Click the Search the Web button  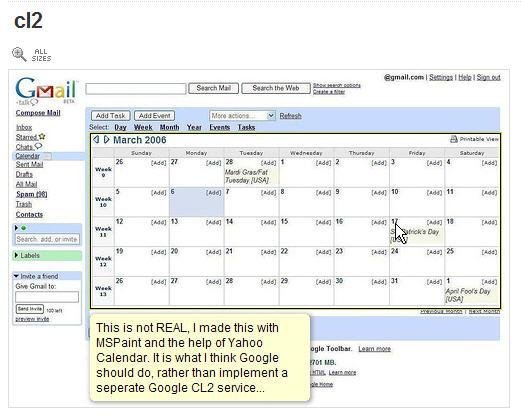(x=276, y=88)
